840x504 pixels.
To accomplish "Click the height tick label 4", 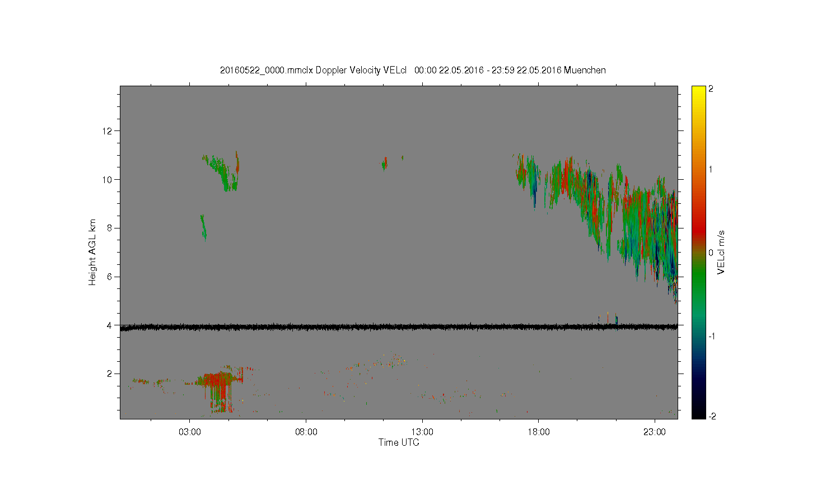I will pyautogui.click(x=110, y=325).
